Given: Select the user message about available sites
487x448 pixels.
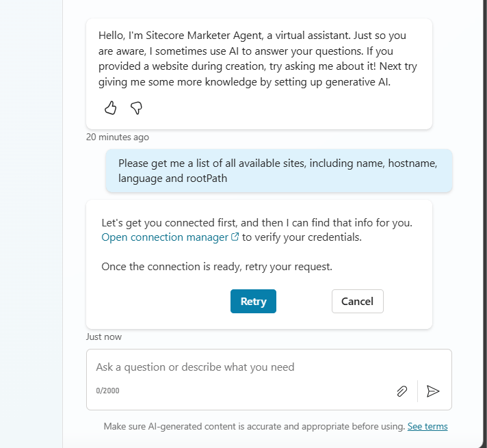Looking at the screenshot, I should pos(277,171).
